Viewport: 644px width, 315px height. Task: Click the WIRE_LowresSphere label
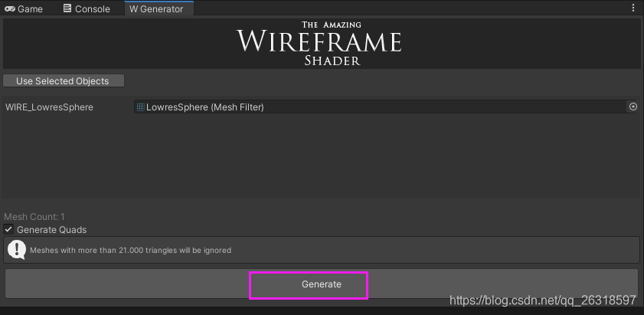pos(49,107)
